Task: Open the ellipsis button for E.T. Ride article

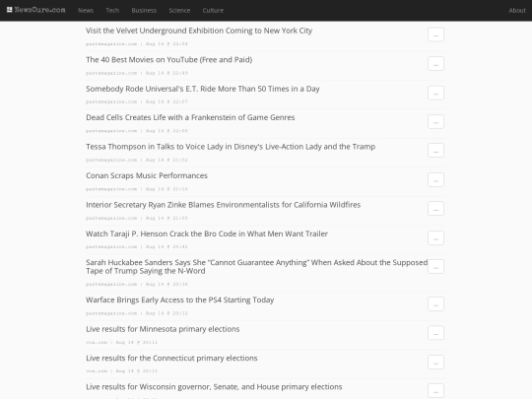Action: click(x=436, y=93)
